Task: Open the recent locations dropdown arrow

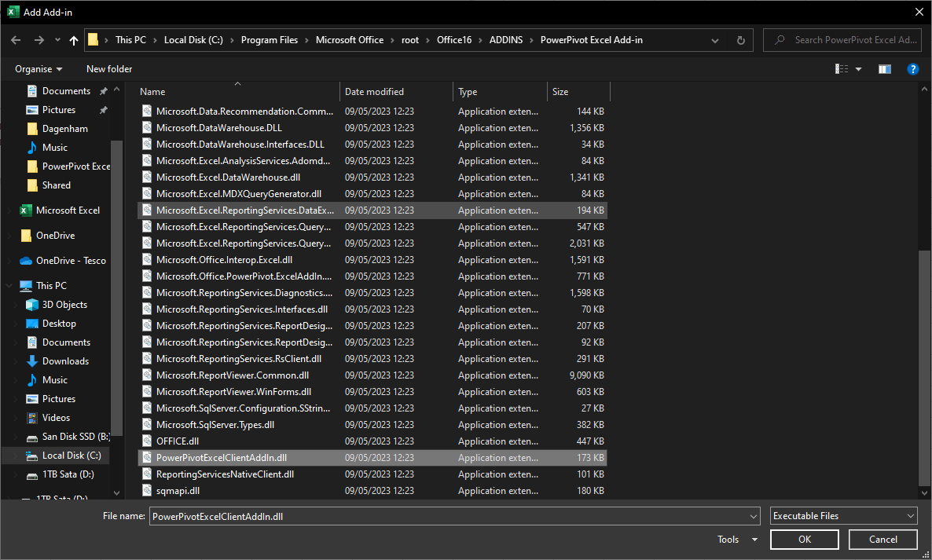Action: coord(57,40)
